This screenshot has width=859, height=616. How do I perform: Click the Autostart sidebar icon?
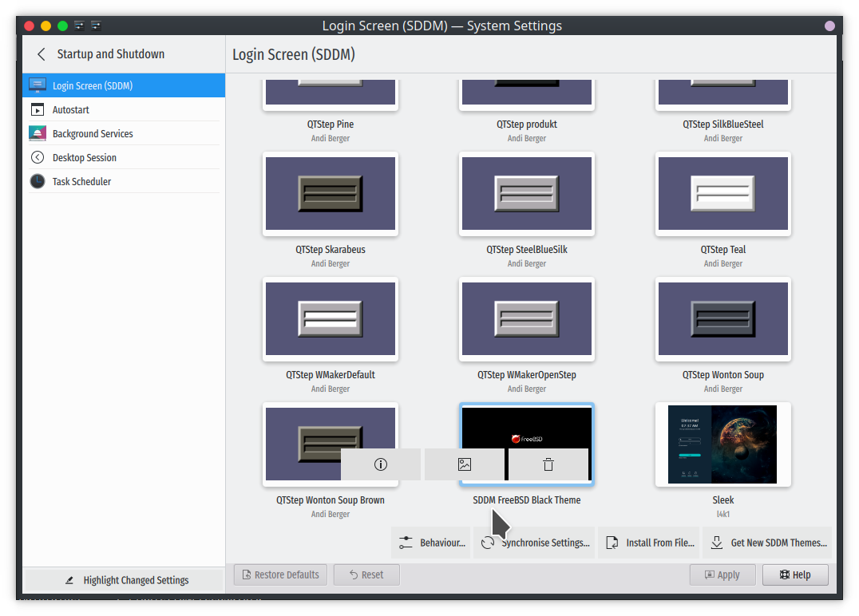click(x=38, y=110)
